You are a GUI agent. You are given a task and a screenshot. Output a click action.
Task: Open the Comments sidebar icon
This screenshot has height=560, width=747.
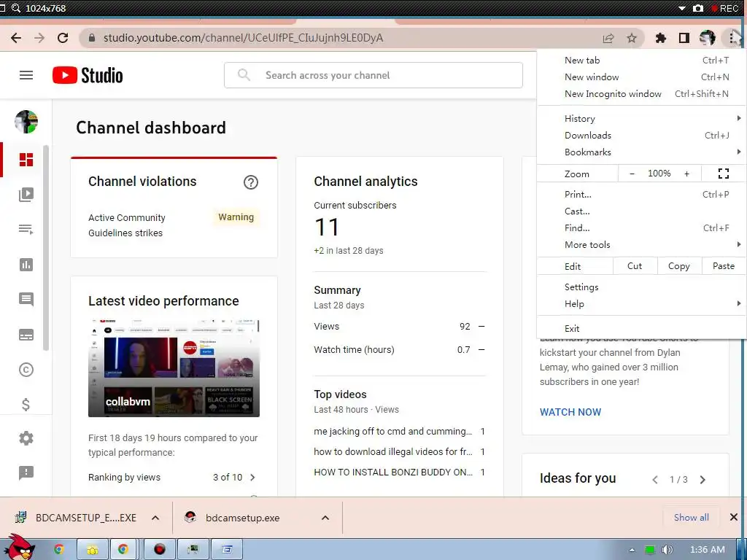click(x=26, y=300)
